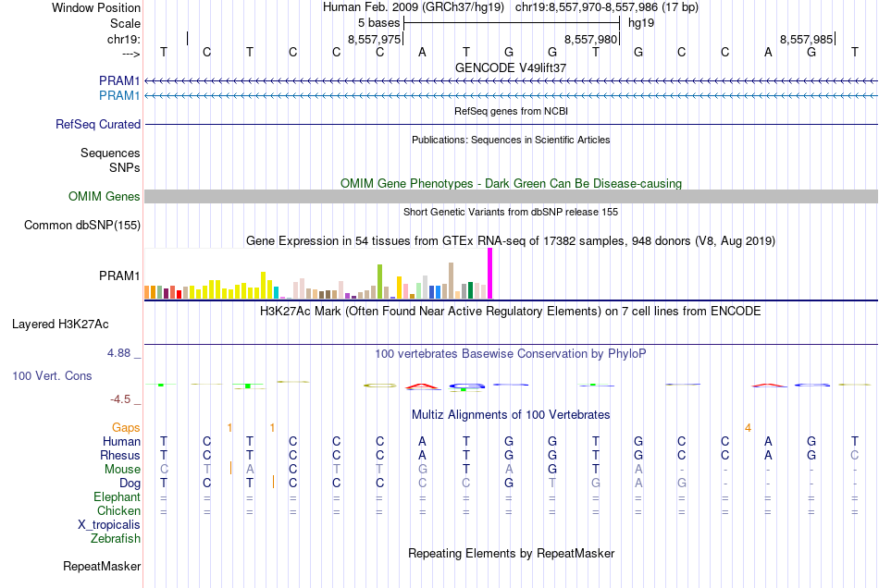
Task: Click the H3K27Ac Mark ENCODE track title
Action: click(511, 312)
